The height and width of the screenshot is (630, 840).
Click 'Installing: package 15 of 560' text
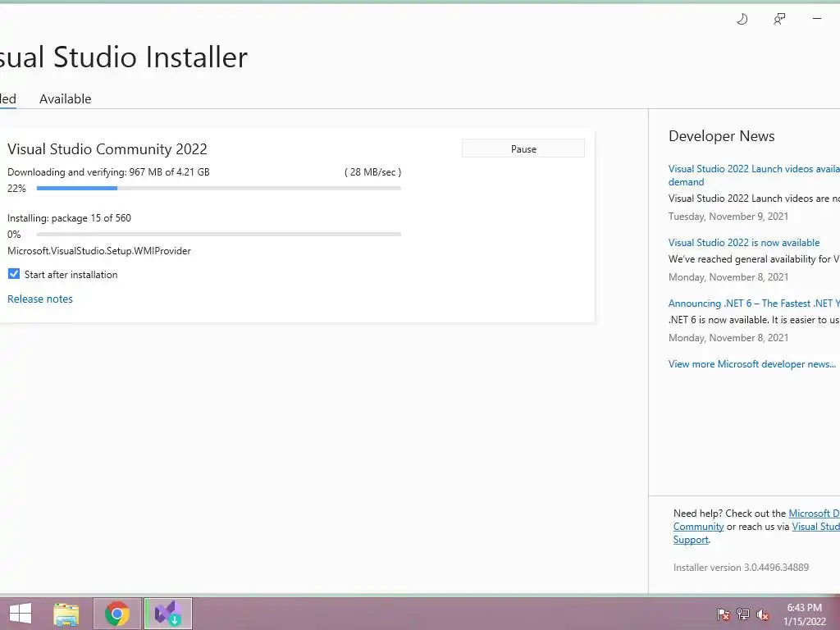click(69, 218)
